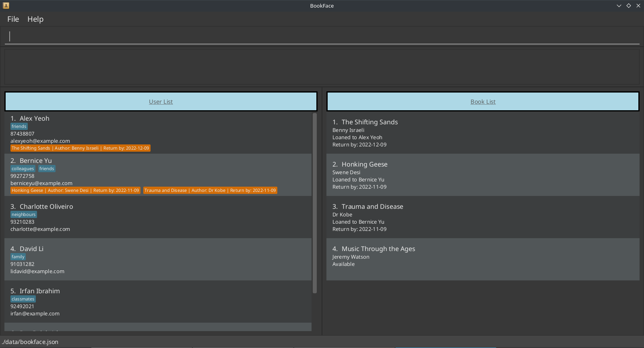
Task: Click Loaned to Bernice Yu under Honking Geese
Action: click(x=358, y=179)
